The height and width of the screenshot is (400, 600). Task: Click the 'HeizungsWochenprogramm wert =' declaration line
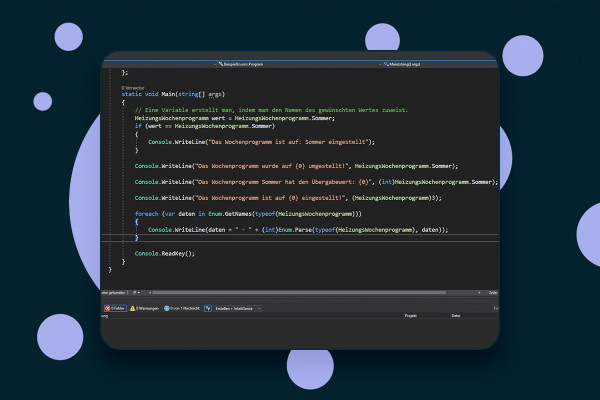click(x=235, y=118)
